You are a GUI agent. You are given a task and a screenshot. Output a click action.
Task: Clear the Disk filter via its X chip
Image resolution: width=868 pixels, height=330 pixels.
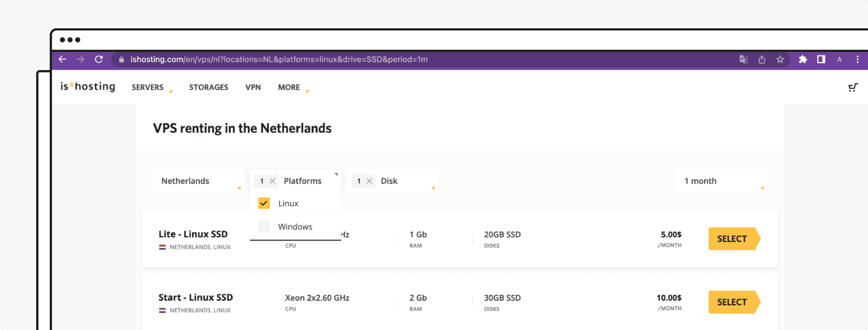369,180
